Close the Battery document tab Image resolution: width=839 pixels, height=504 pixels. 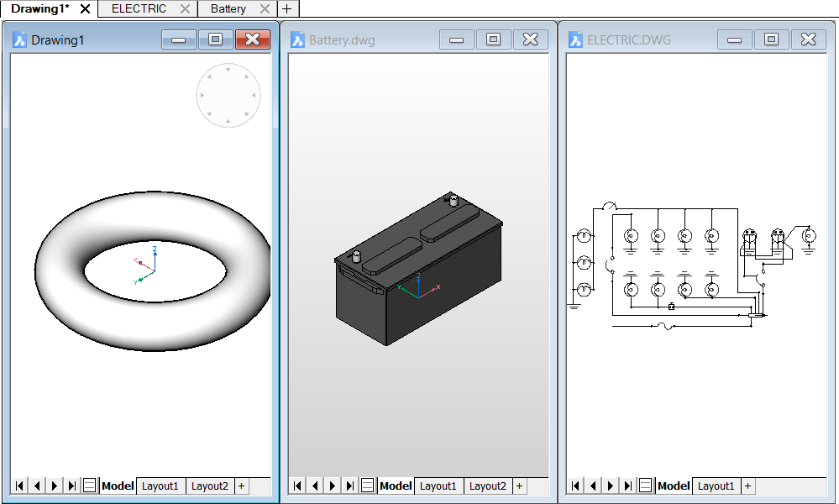(265, 8)
